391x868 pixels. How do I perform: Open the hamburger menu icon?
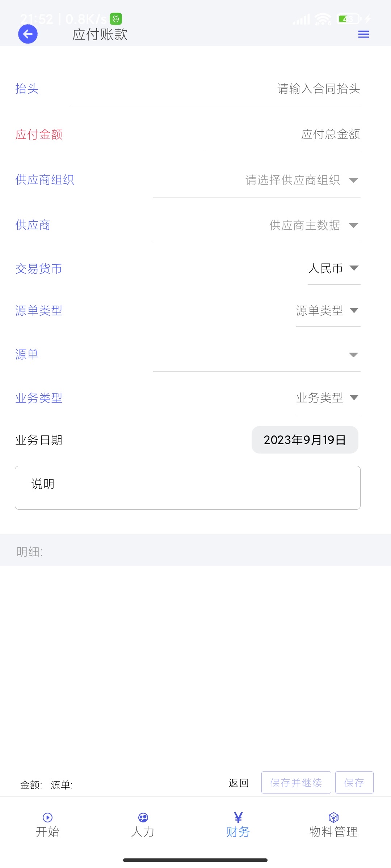[x=363, y=34]
